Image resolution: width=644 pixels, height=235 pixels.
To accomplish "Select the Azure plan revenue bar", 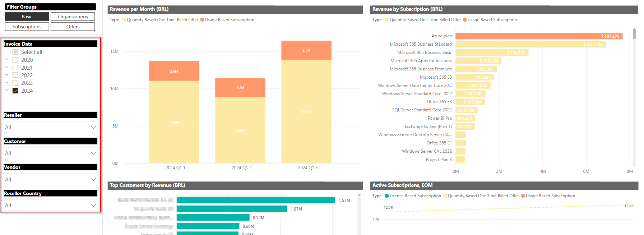I will [539, 36].
